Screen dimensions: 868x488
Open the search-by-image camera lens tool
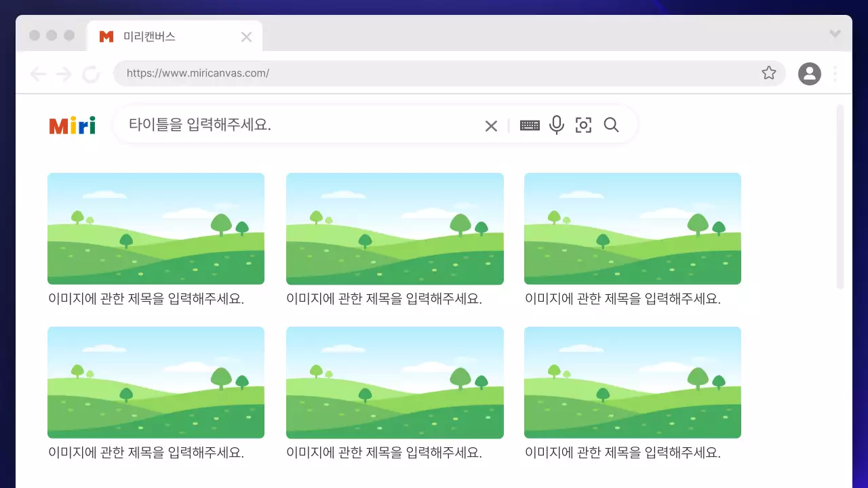tap(583, 125)
